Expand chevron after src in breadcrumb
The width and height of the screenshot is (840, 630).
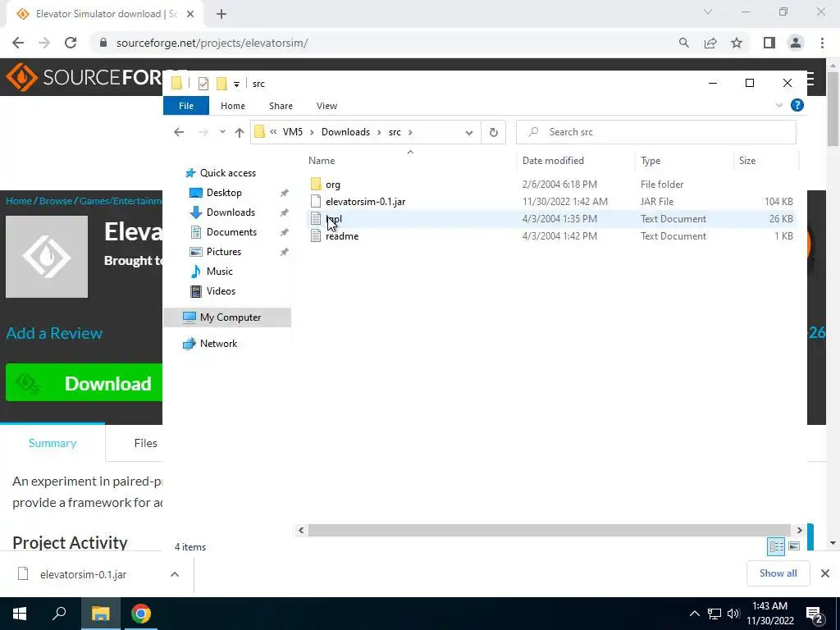411,132
